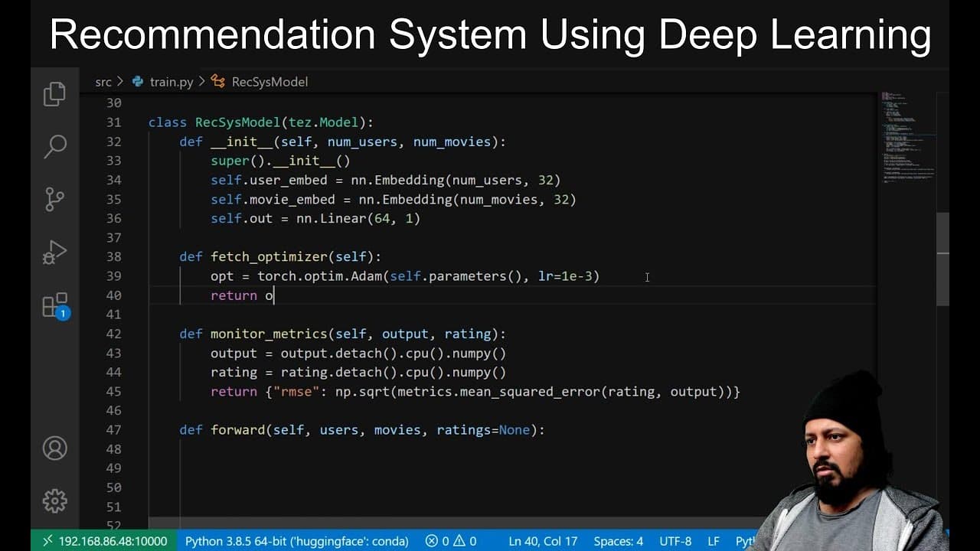Click remote host 192.168.86.48:10000 indicator

(105, 541)
